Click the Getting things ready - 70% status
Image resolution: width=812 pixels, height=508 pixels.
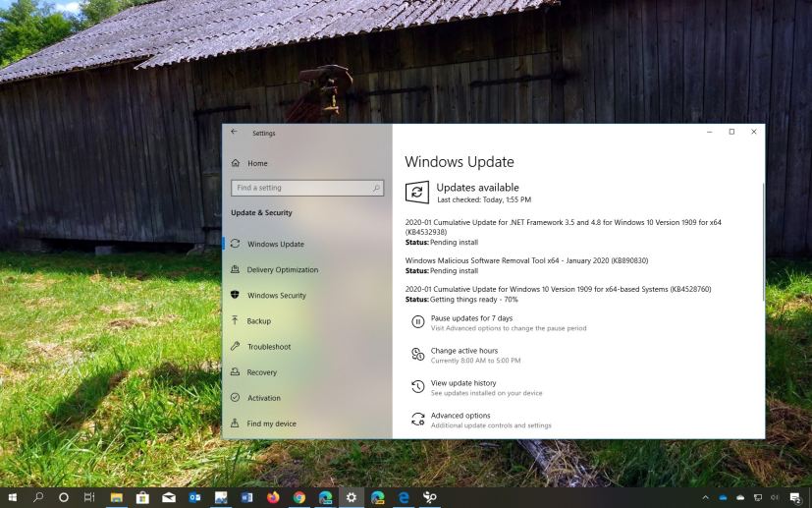[x=474, y=300]
